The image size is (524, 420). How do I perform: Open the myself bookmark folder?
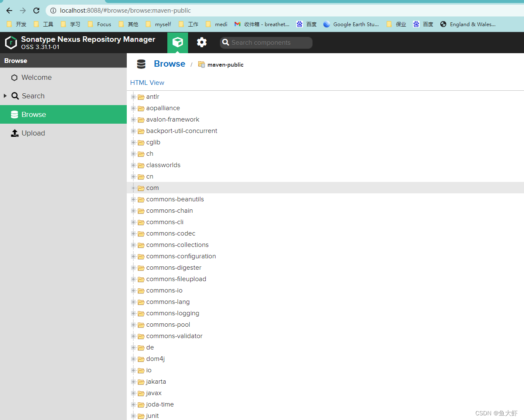coord(158,24)
